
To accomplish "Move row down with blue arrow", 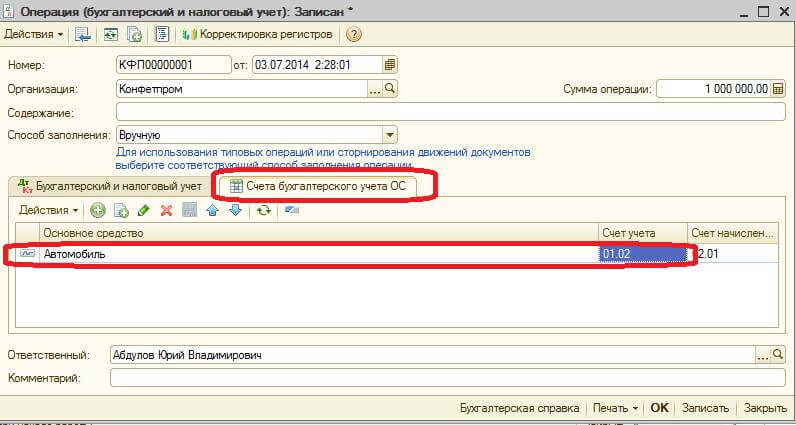I will [x=235, y=210].
